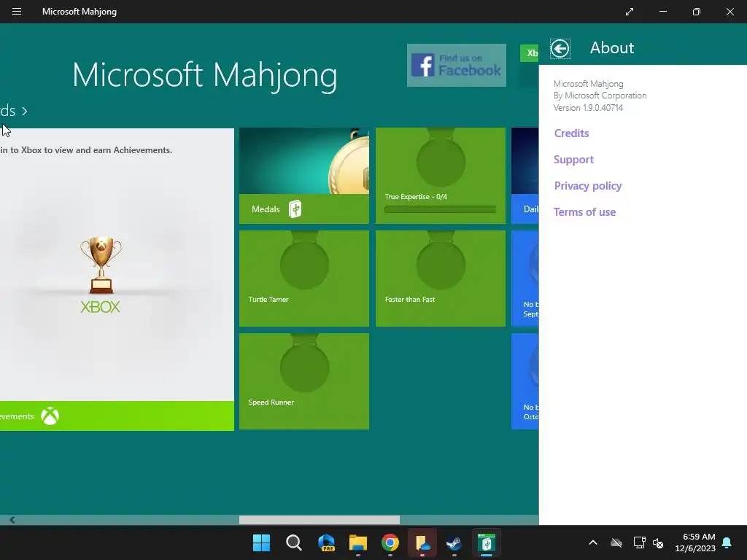The height and width of the screenshot is (560, 747).
Task: Open the notifications bell
Action: [727, 542]
